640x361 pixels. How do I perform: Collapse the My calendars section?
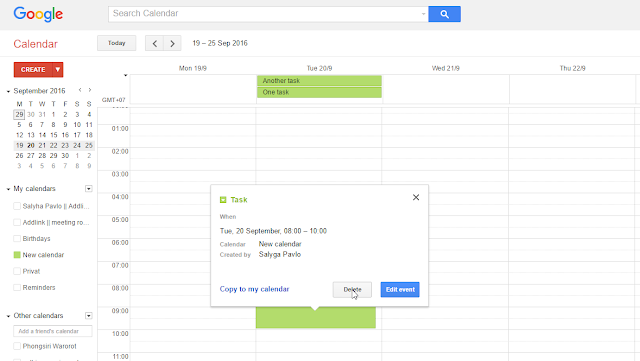click(x=8, y=189)
